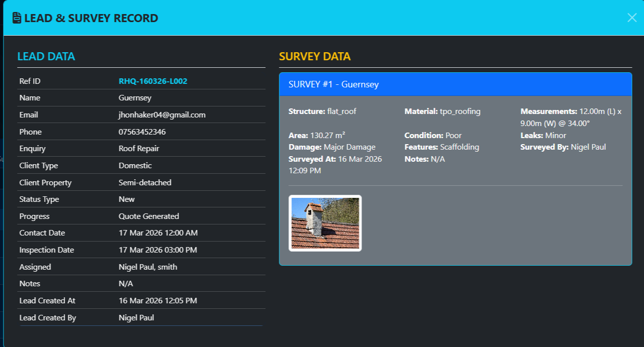
Task: Close the Lead & Survey Record dialog
Action: click(631, 18)
